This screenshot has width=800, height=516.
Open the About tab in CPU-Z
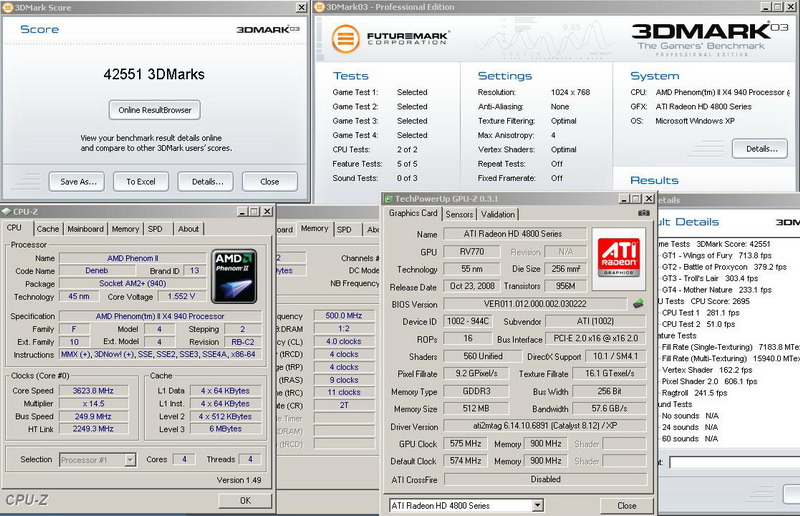click(x=188, y=229)
